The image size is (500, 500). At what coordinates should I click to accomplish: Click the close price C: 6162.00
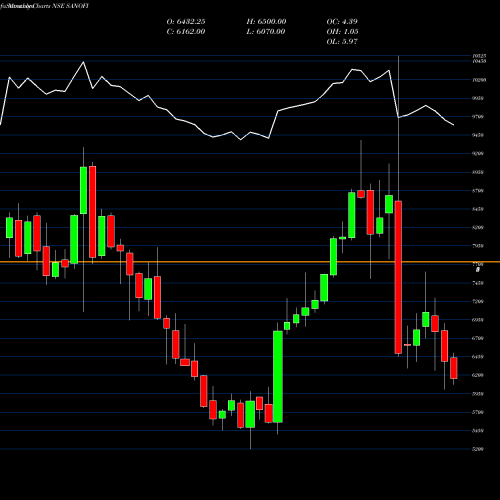(x=186, y=32)
